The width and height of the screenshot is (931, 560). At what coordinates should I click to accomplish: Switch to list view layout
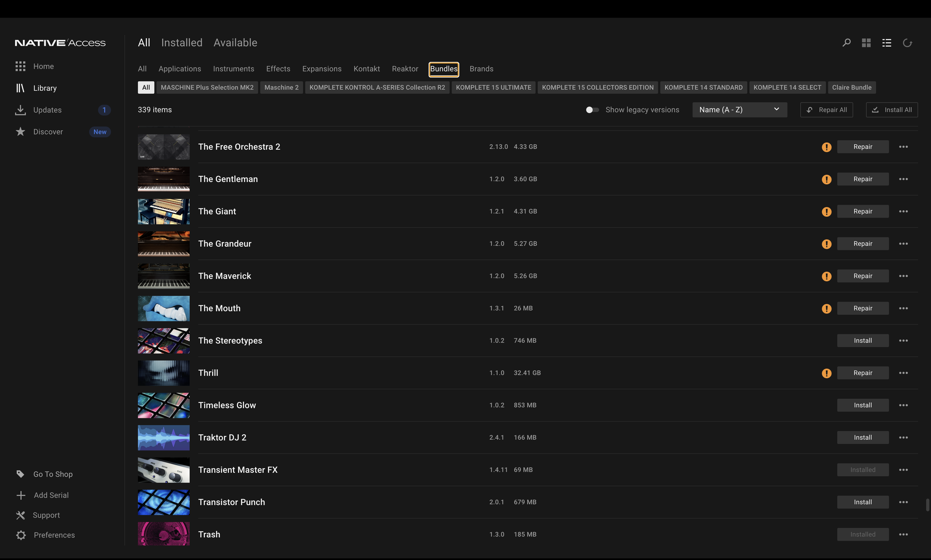coord(887,43)
